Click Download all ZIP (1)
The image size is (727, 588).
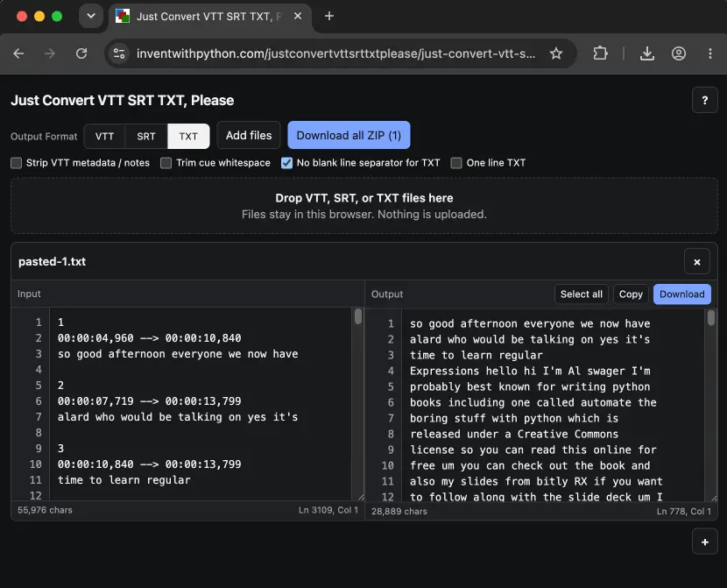[x=349, y=136]
